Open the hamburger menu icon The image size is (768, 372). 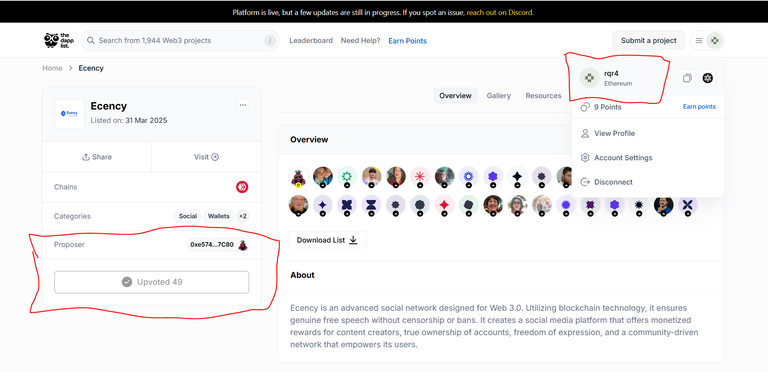click(x=699, y=41)
